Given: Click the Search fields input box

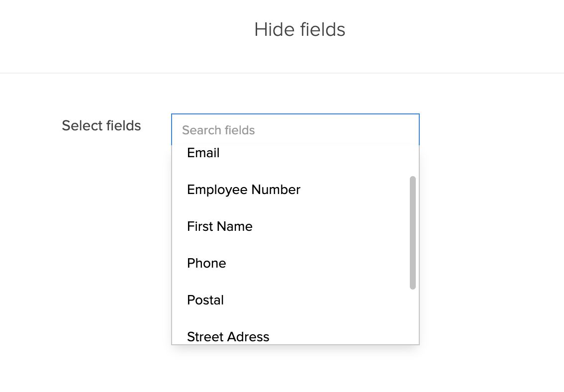Looking at the screenshot, I should click(x=295, y=130).
